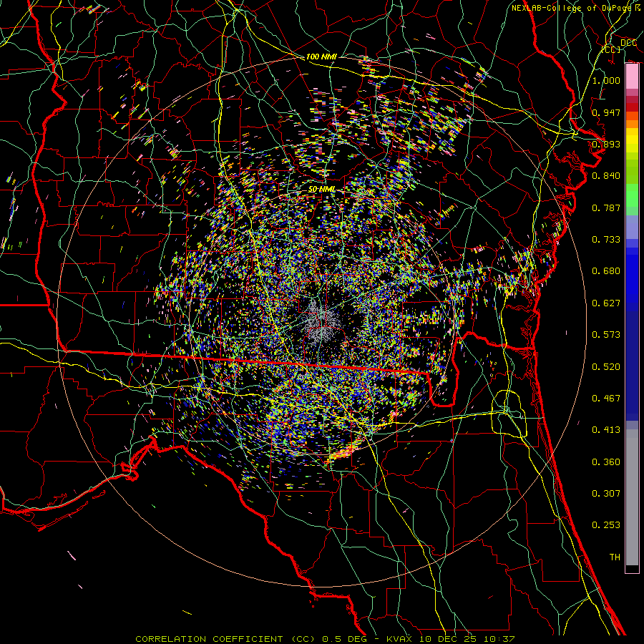Click the 0.733 value on the color scale
This screenshot has height=644, width=644.
point(606,240)
